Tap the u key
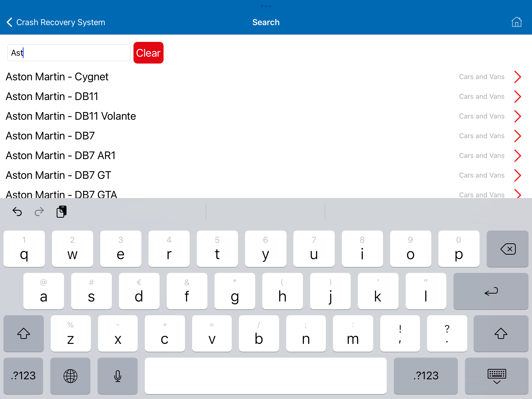This screenshot has width=532, height=399. click(314, 249)
